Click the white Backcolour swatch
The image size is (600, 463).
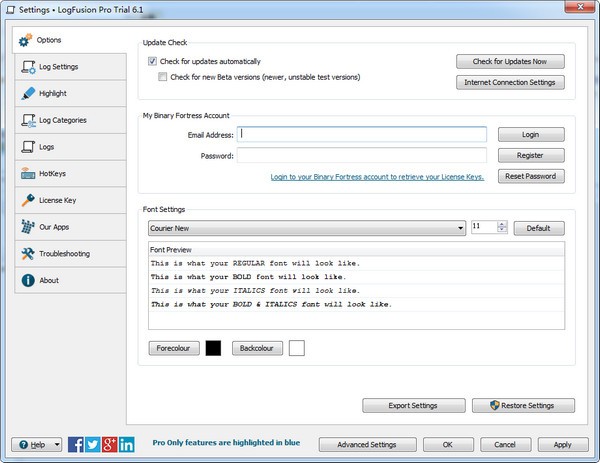point(297,349)
